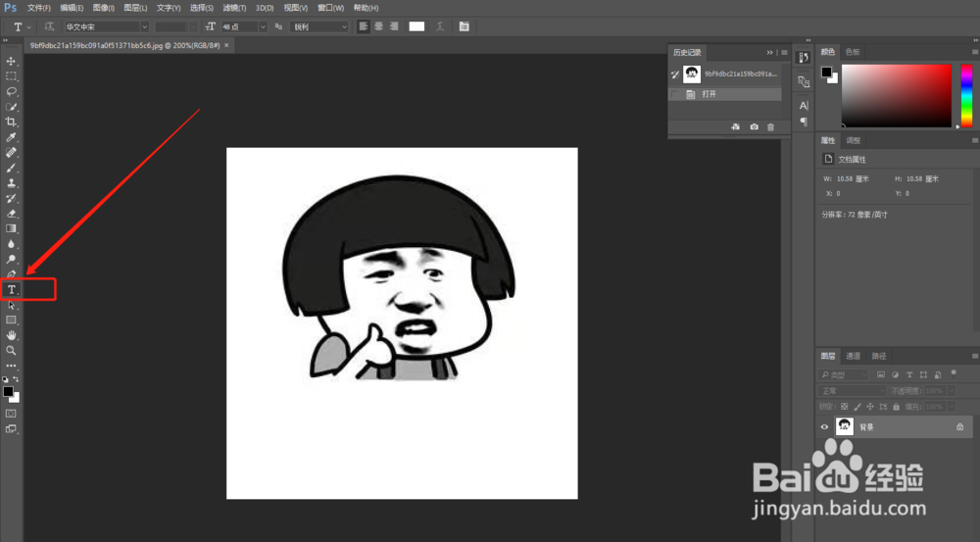980x542 pixels.
Task: Select the Crop tool
Action: click(x=11, y=122)
